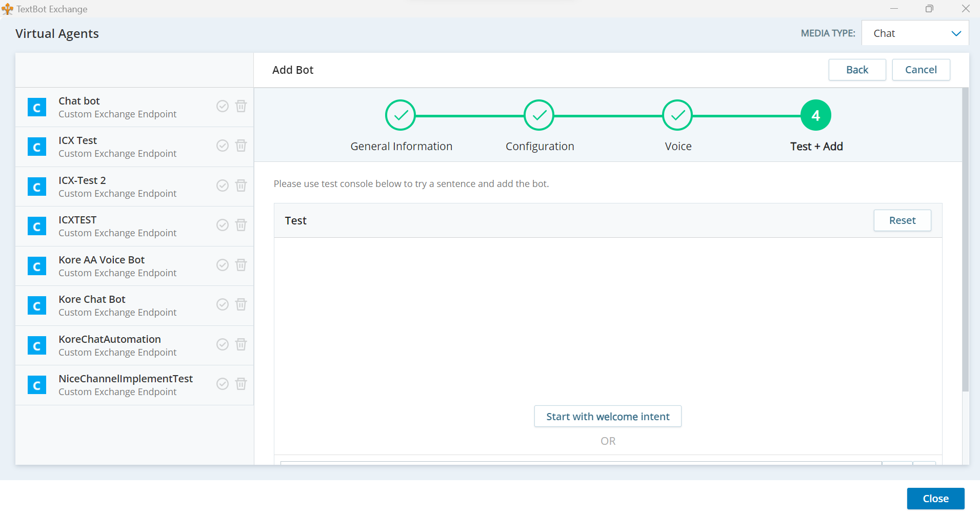
Task: Remove ICX-Test 2 using its trash icon
Action: (241, 186)
